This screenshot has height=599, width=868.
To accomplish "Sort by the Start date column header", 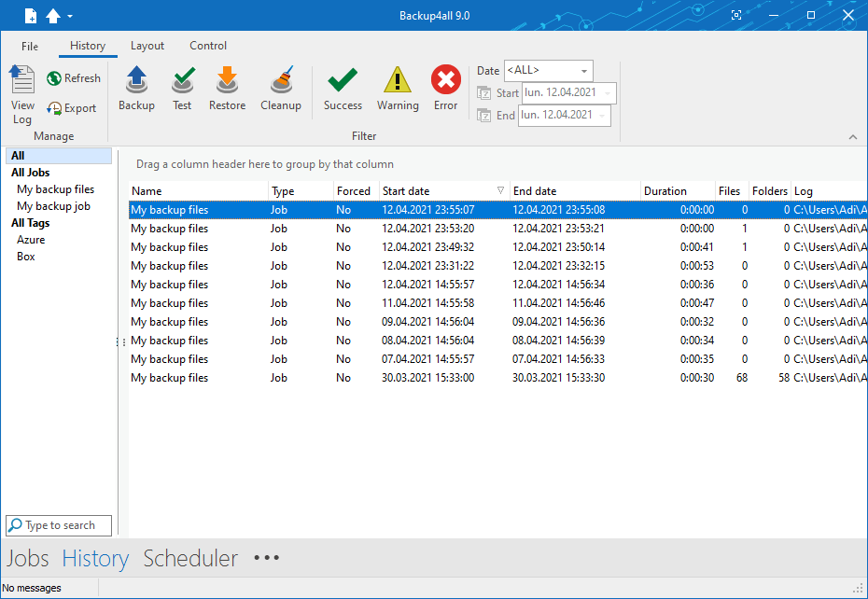I will tap(444, 191).
